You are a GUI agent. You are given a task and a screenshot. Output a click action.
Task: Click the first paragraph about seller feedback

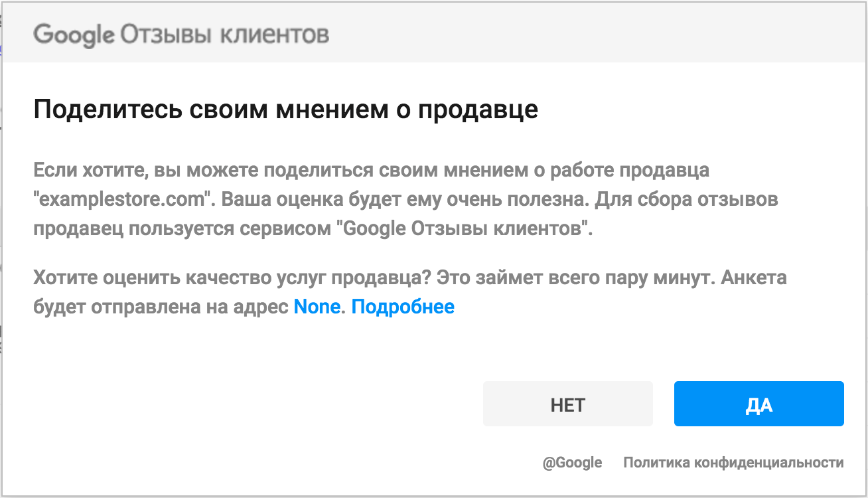[405, 199]
